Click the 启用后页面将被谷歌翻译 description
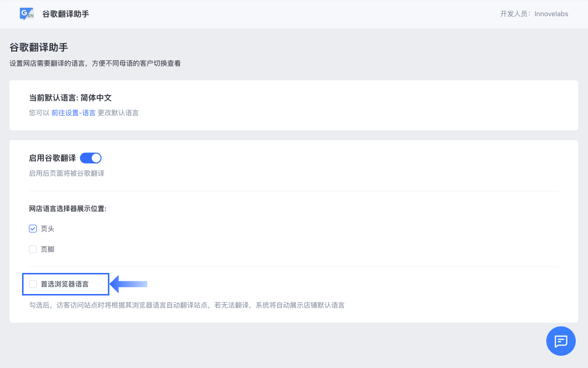This screenshot has height=368, width=588. click(x=67, y=173)
